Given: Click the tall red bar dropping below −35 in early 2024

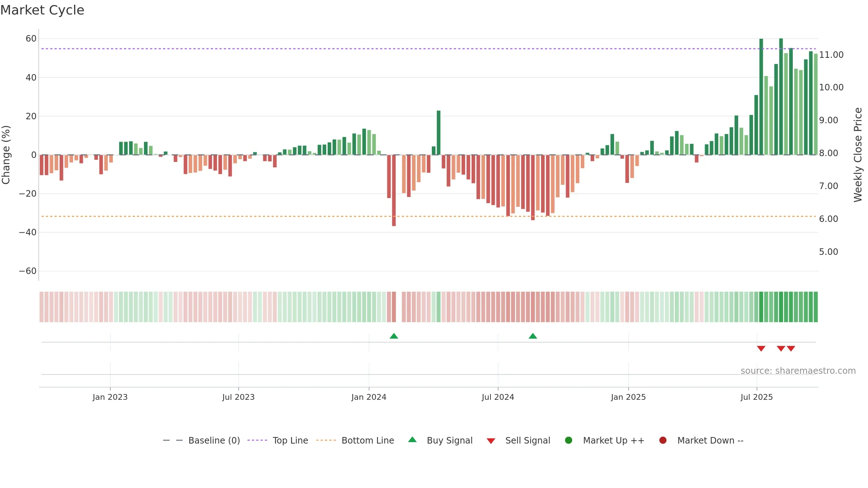Looking at the screenshot, I should (x=394, y=191).
